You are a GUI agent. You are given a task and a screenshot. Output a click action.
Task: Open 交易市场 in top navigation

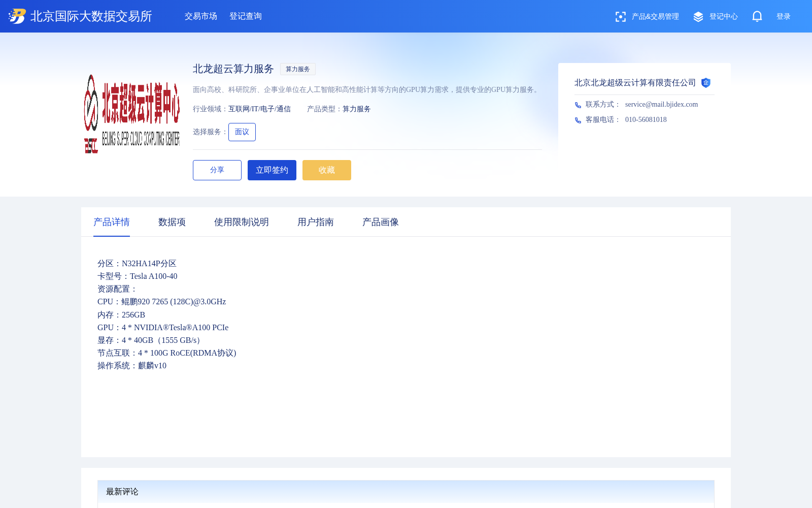click(x=201, y=16)
